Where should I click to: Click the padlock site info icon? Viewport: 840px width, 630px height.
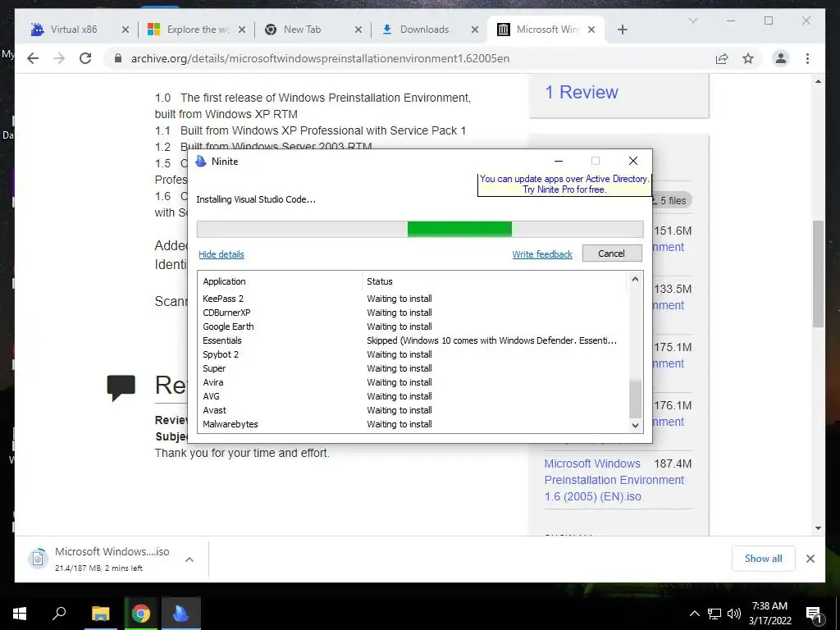pyautogui.click(x=118, y=58)
